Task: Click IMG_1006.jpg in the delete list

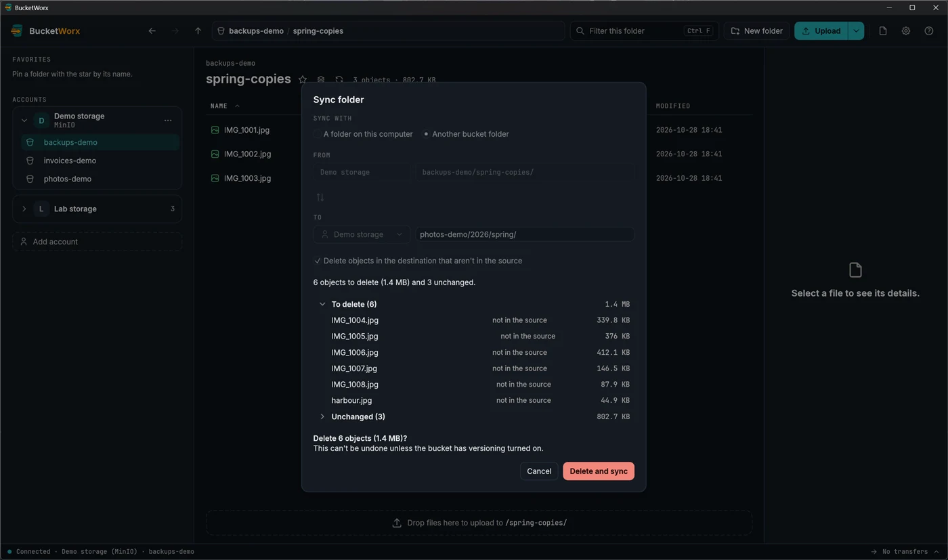Action: 355,352
